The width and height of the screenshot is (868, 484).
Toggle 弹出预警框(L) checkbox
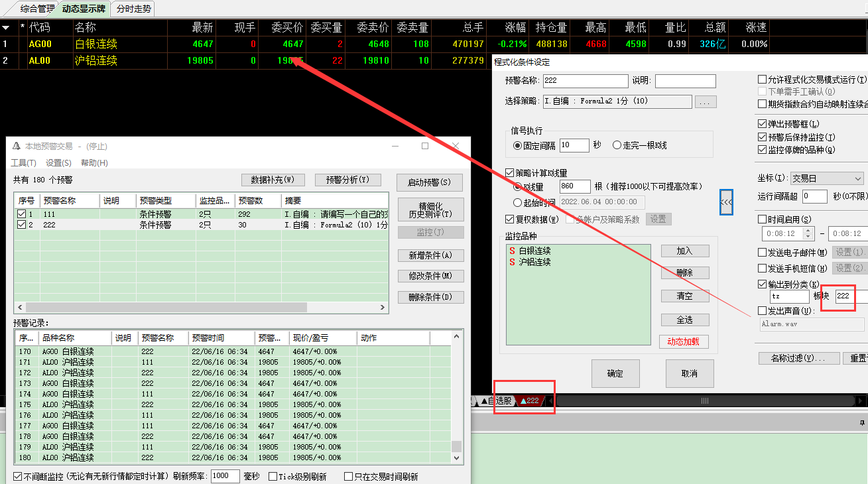point(762,124)
